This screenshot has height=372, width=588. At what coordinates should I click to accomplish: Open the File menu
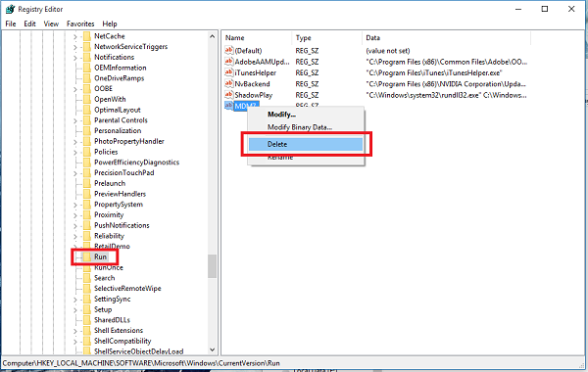(x=11, y=23)
